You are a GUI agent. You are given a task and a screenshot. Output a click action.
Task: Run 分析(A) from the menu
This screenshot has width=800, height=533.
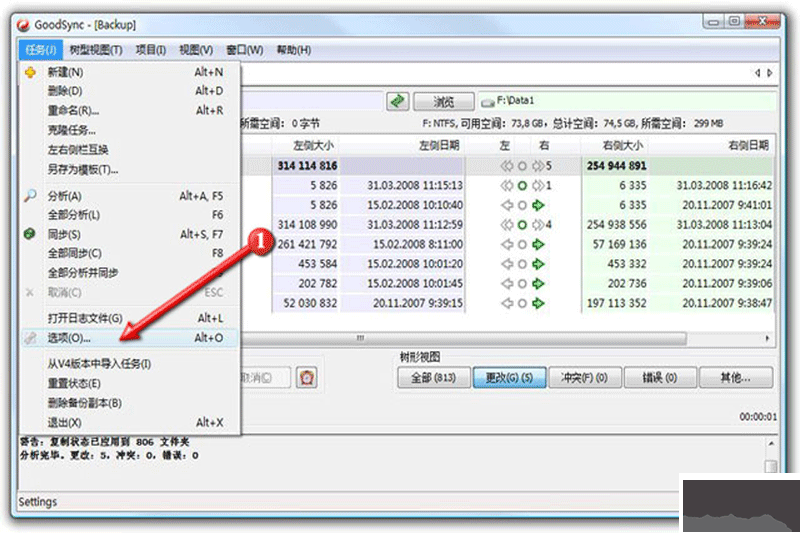pos(130,196)
